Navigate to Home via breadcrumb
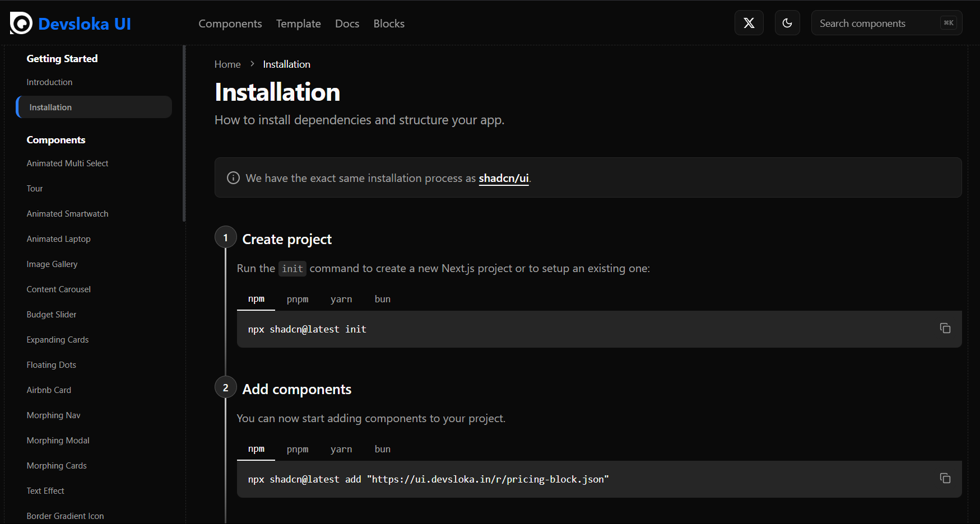The width and height of the screenshot is (980, 524). coord(227,64)
